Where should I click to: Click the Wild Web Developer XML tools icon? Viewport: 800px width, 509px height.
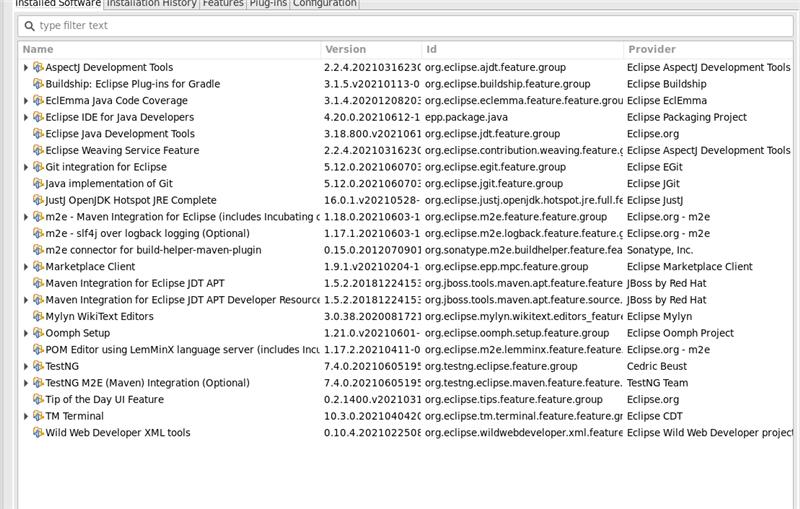pos(38,432)
